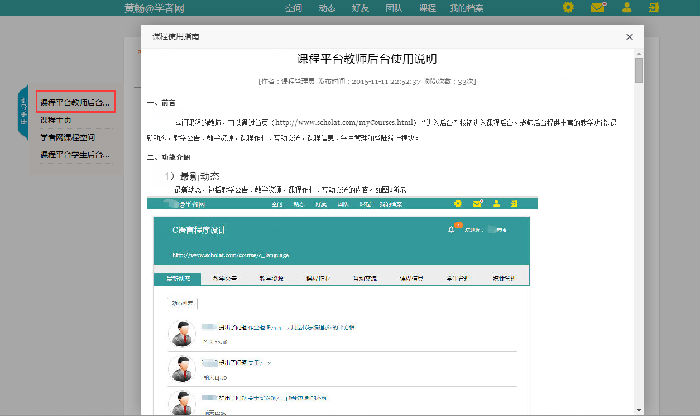Open 学者网课程空间 sidebar link
This screenshot has height=416, width=700.
pos(70,137)
